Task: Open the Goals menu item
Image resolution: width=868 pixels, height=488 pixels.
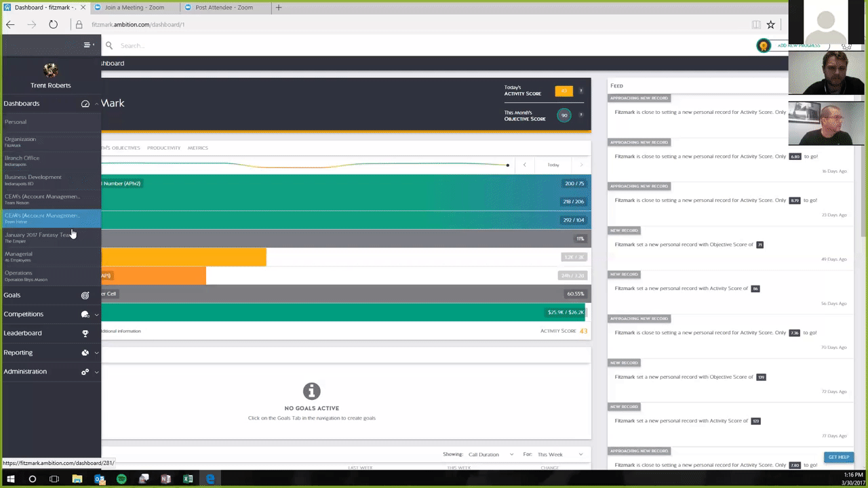Action: [x=50, y=296]
